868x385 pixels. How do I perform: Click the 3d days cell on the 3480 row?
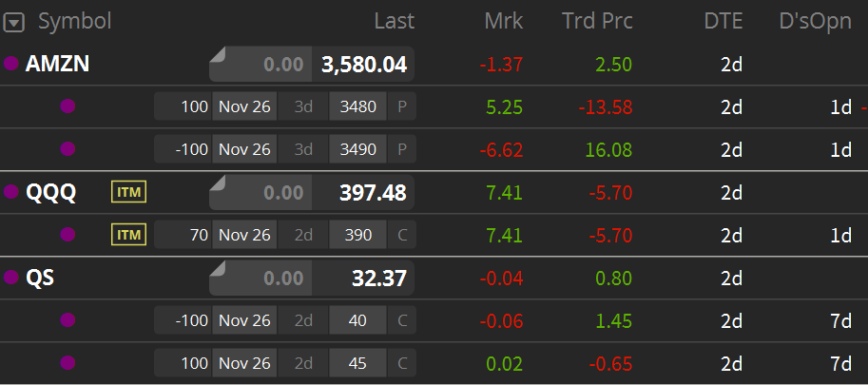tap(303, 106)
